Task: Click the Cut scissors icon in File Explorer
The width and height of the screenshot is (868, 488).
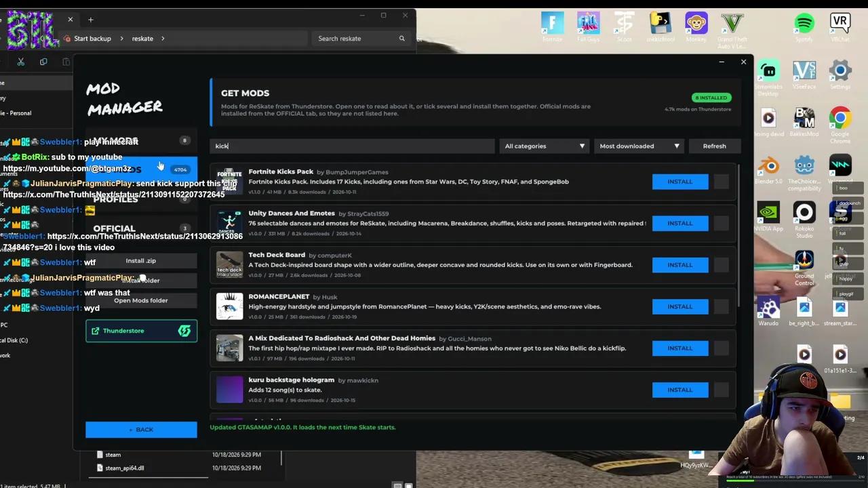Action: [21, 62]
